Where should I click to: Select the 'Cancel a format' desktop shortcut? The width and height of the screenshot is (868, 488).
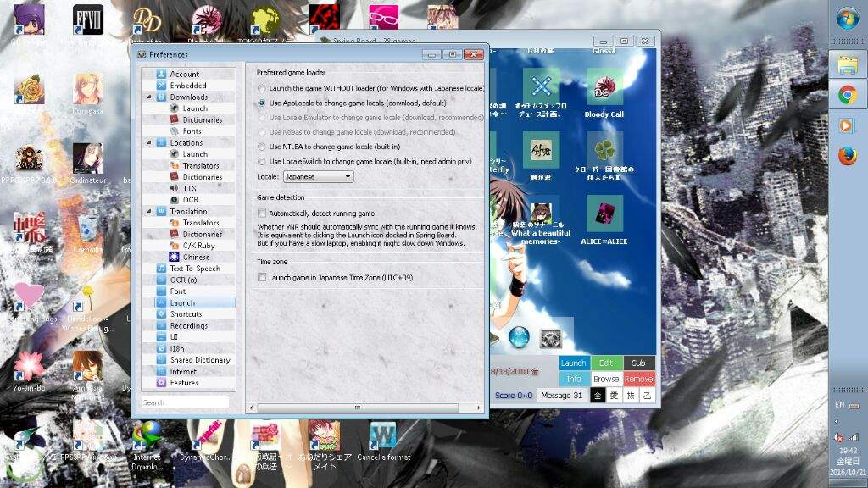coord(384,442)
